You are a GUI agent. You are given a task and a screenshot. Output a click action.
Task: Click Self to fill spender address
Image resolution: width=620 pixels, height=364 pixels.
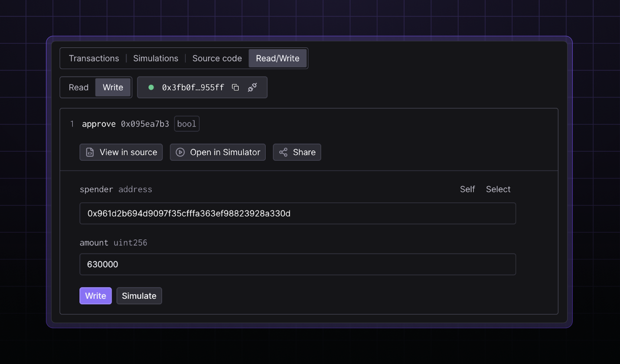[467, 189]
